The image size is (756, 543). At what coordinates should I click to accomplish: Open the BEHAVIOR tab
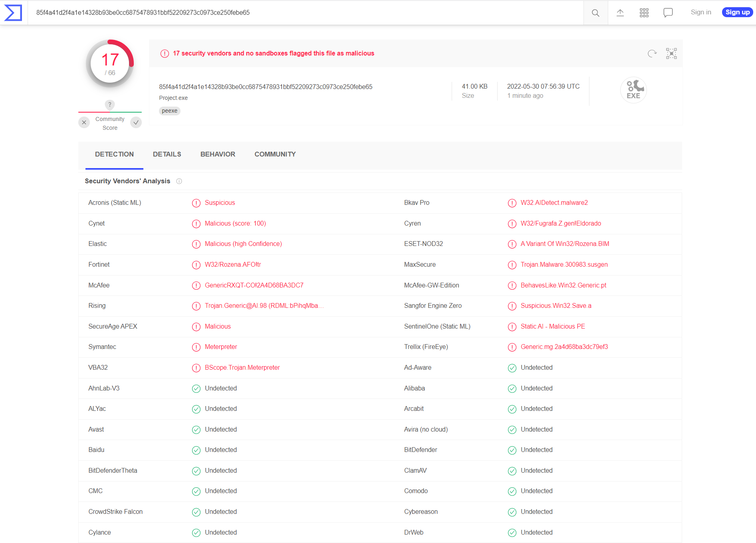coord(218,155)
